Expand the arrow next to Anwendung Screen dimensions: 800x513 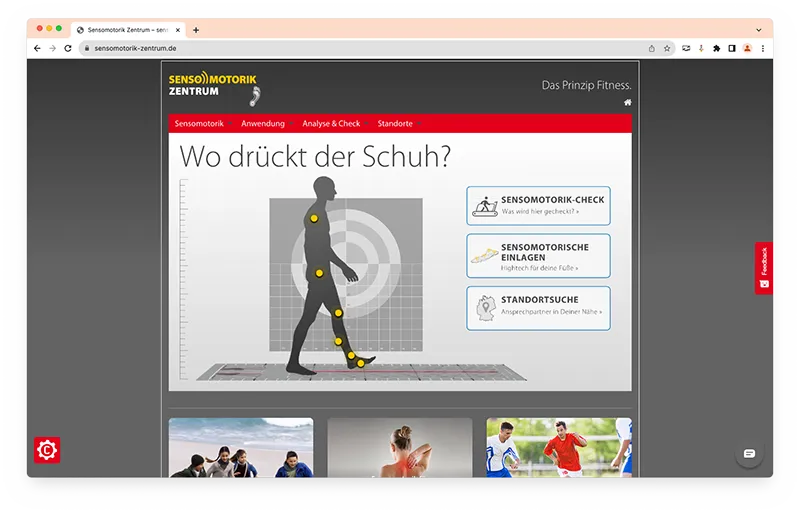coord(291,124)
